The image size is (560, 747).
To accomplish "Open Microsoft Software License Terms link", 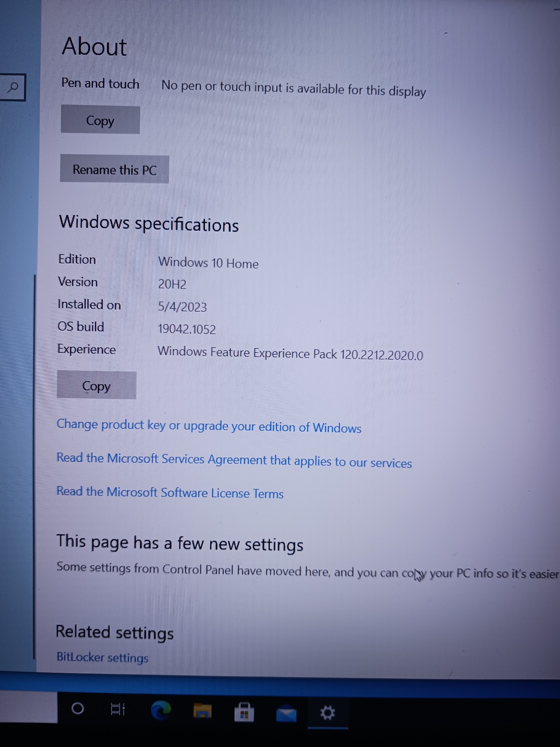I will (x=170, y=492).
